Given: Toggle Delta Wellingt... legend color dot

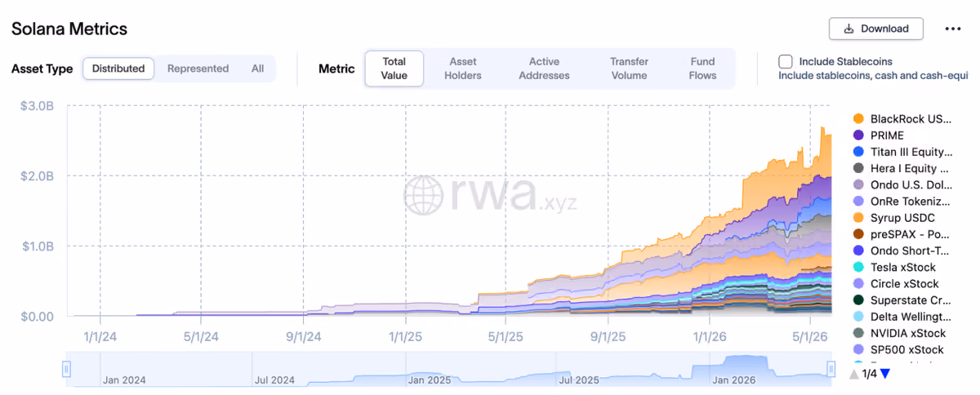Looking at the screenshot, I should (858, 317).
